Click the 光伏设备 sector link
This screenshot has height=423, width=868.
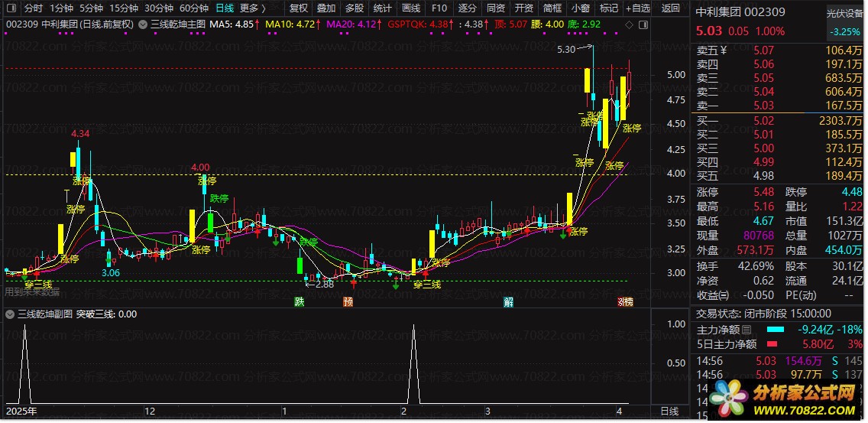click(844, 15)
